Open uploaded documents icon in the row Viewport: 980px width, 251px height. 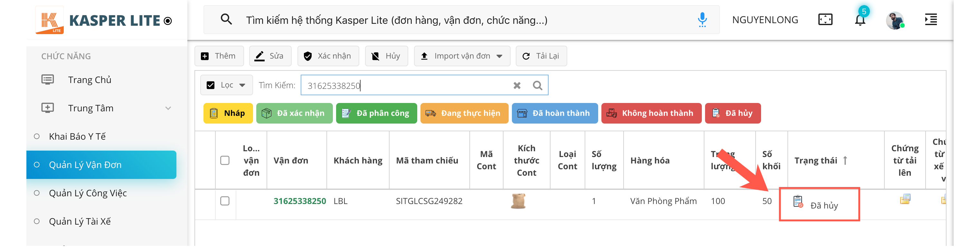coord(905,199)
